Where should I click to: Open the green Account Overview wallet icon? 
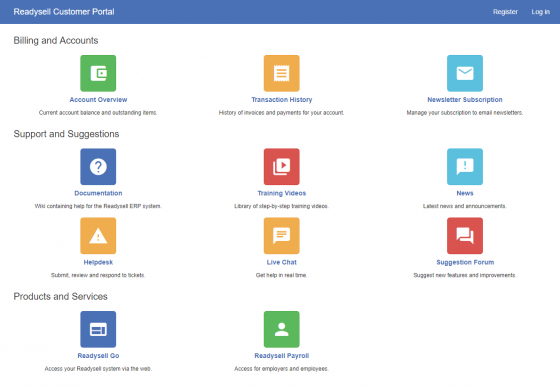(98, 73)
